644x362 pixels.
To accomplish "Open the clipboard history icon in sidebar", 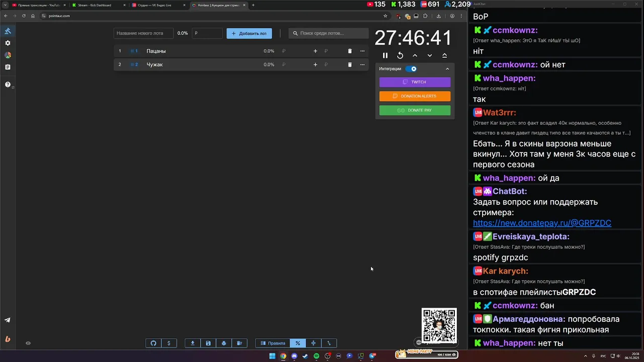I will pos(8,67).
